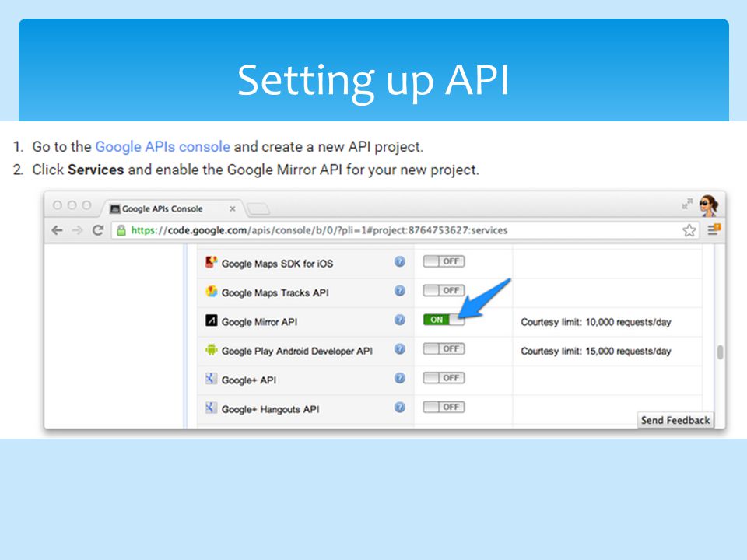This screenshot has width=747, height=560.
Task: Toggle Google Maps Tracks API switch
Action: [444, 290]
